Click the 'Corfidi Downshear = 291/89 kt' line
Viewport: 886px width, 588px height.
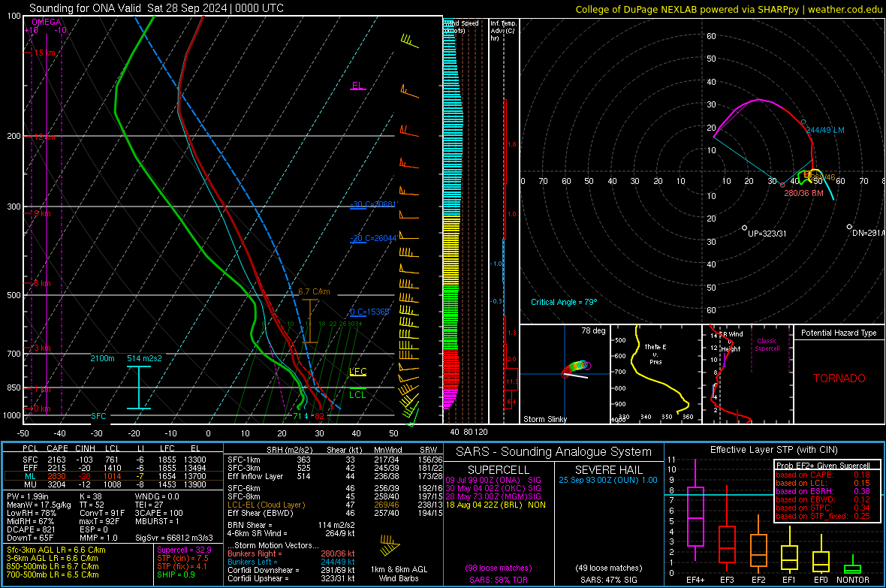coord(291,570)
